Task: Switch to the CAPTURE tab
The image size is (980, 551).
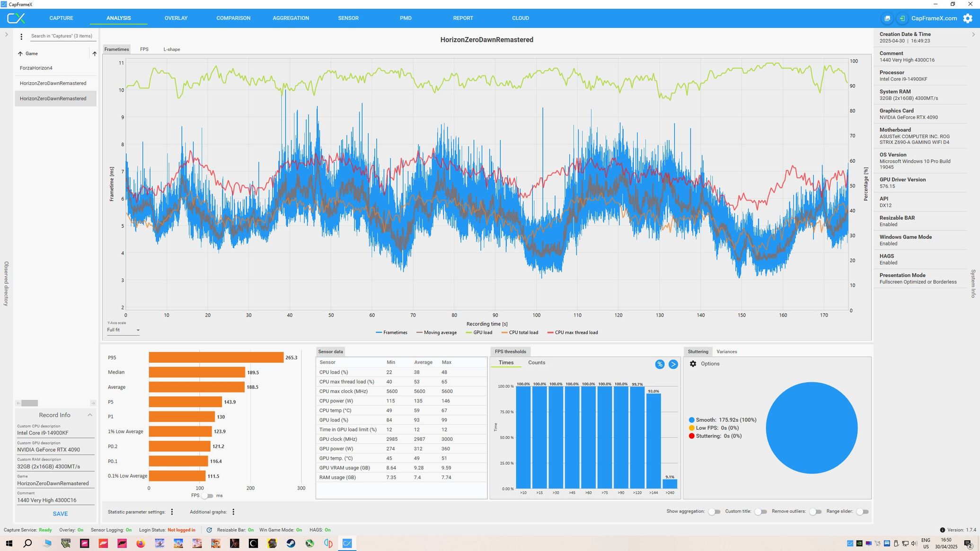Action: point(61,18)
